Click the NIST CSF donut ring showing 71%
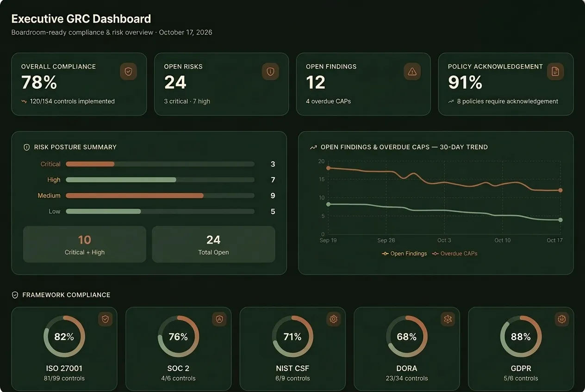Screen dimensions: 585x392 292,337
